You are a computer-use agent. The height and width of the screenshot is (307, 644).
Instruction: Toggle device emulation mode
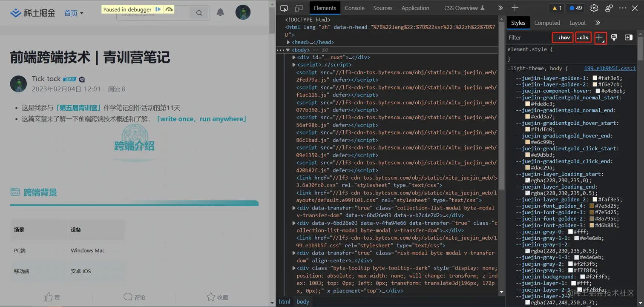(299, 8)
